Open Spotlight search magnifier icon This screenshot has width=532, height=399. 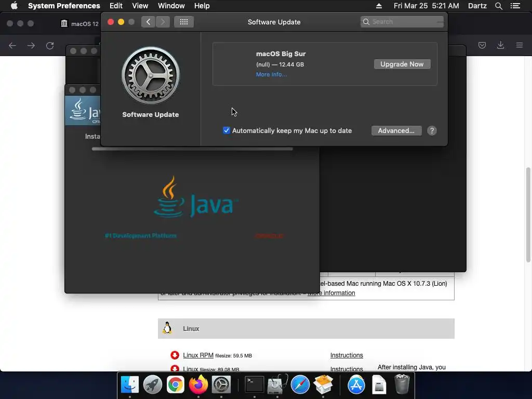pyautogui.click(x=498, y=6)
